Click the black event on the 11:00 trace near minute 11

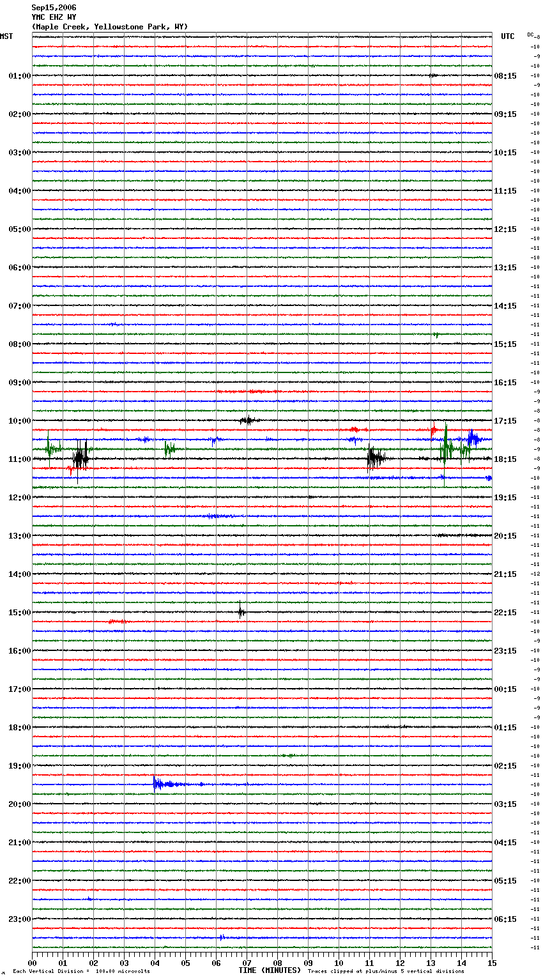[x=376, y=457]
